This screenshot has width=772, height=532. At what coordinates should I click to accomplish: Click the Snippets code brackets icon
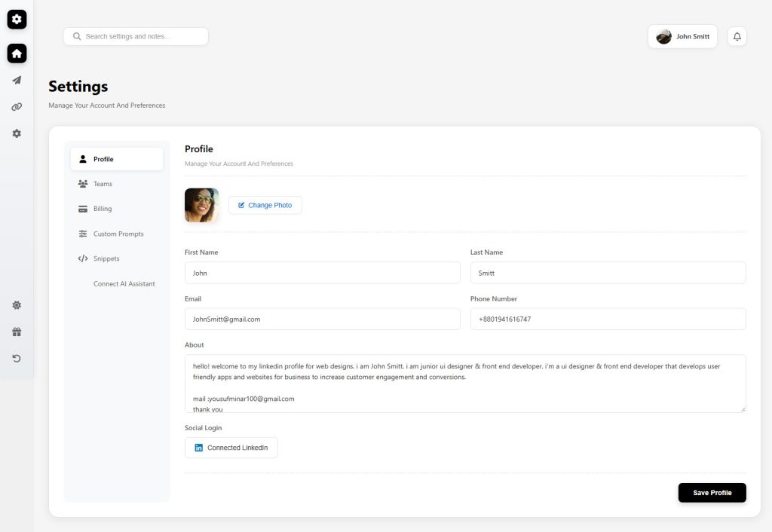click(83, 258)
